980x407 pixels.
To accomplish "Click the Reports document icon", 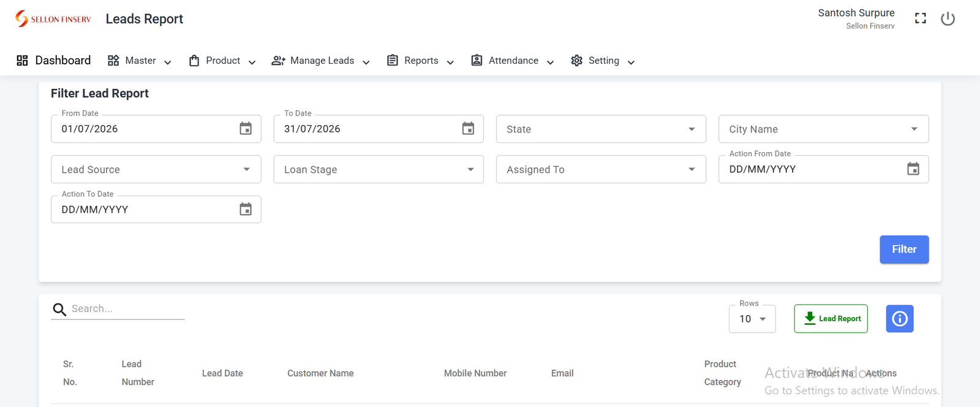I will [x=393, y=60].
